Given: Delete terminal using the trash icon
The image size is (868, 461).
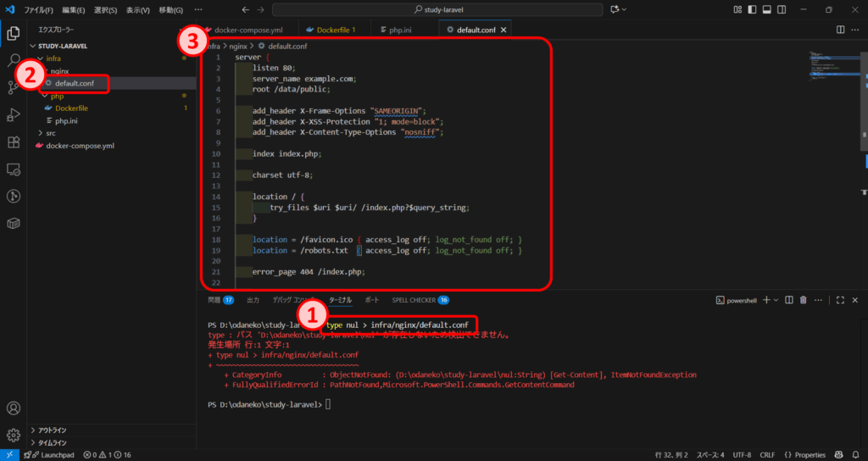Looking at the screenshot, I should (x=804, y=300).
